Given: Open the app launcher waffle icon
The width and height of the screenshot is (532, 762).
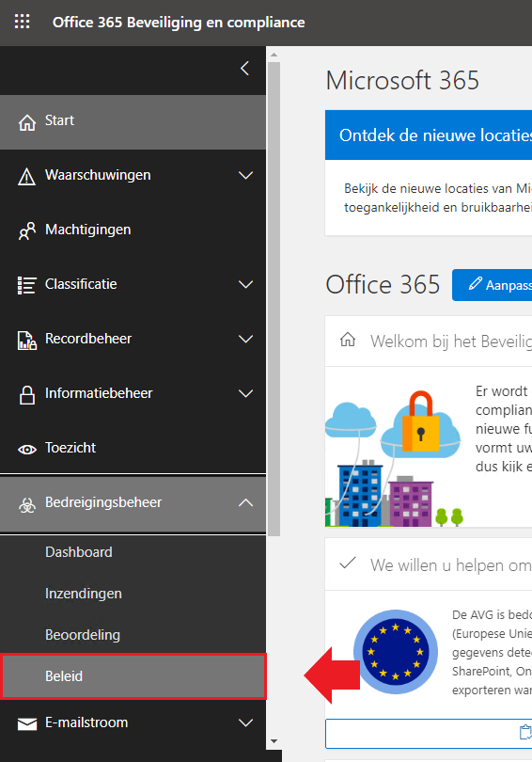Looking at the screenshot, I should pos(22,22).
